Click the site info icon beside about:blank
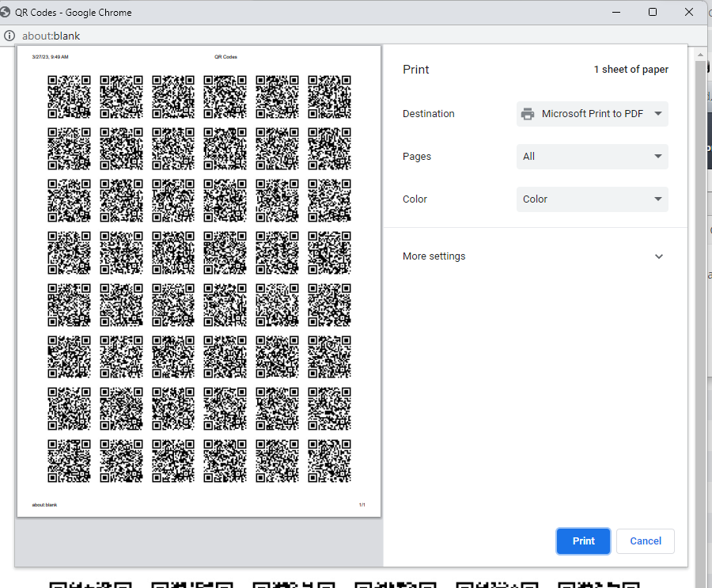 (9, 36)
